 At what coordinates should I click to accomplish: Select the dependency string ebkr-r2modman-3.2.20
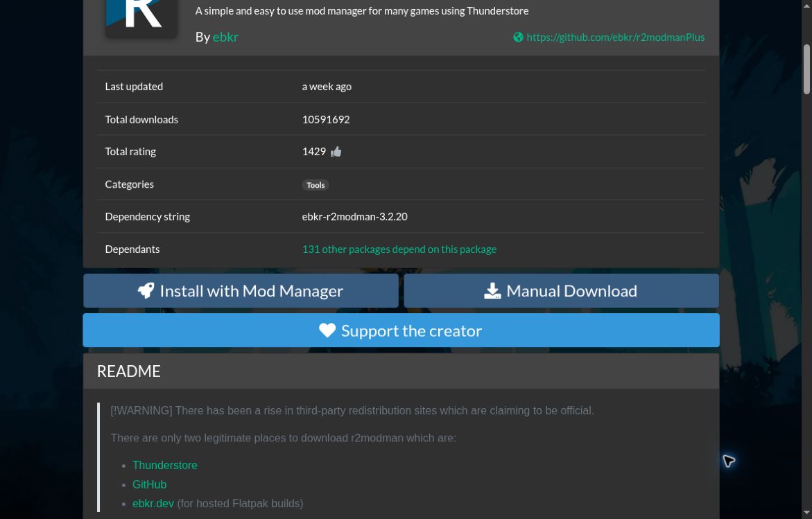(355, 217)
